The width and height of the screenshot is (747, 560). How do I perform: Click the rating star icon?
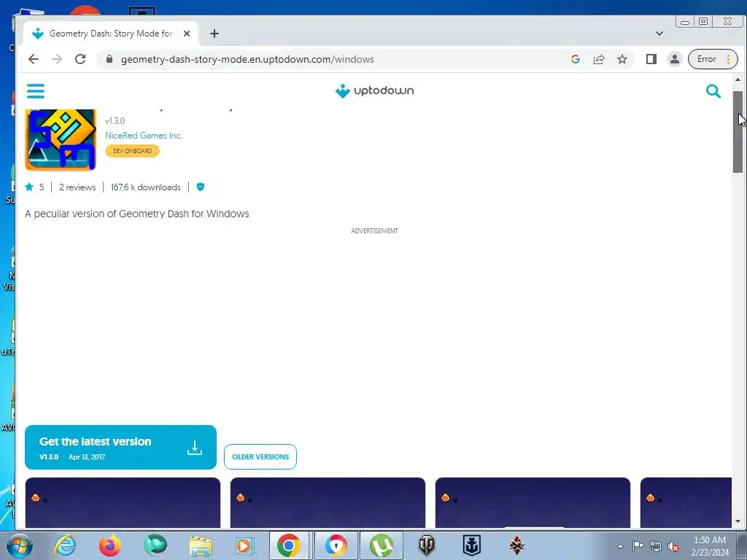(29, 187)
